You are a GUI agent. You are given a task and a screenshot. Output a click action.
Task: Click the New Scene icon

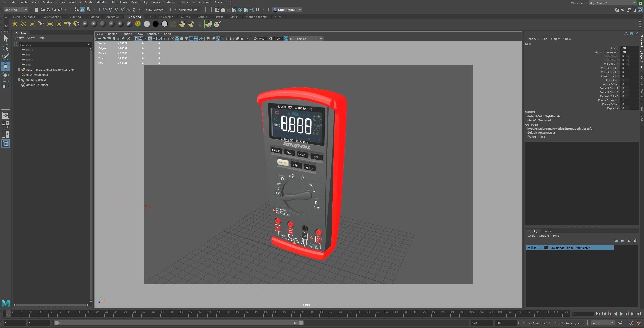point(36,10)
